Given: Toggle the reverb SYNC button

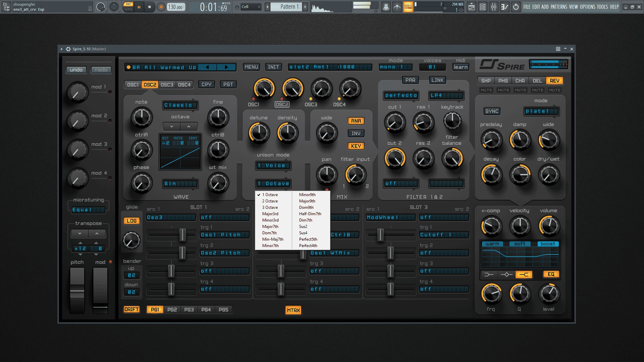Looking at the screenshot, I should 492,111.
